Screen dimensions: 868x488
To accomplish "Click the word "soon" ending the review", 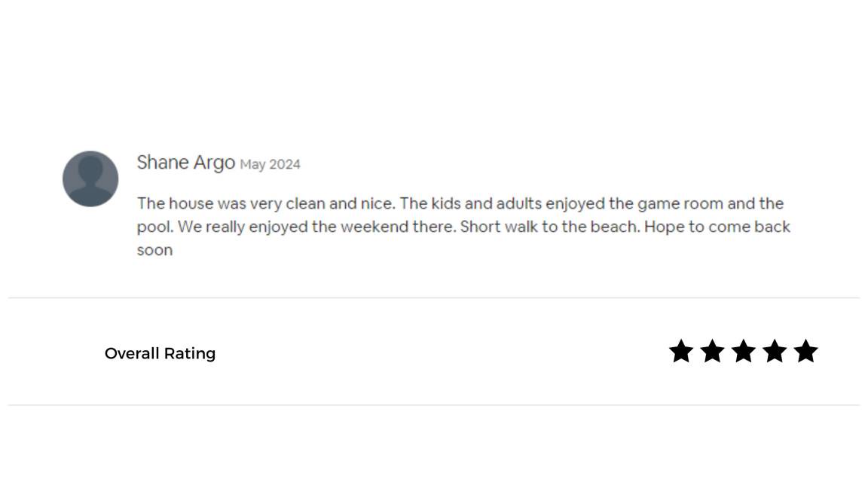I will [154, 250].
